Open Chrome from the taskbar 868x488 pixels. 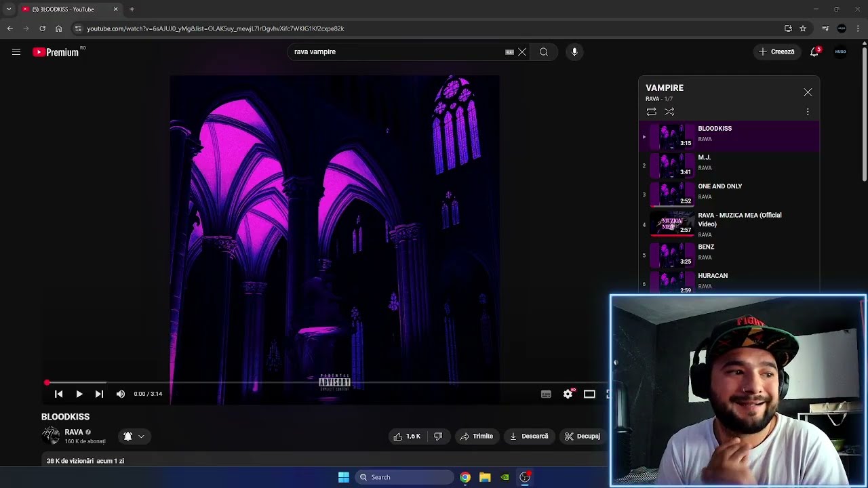coord(465,477)
